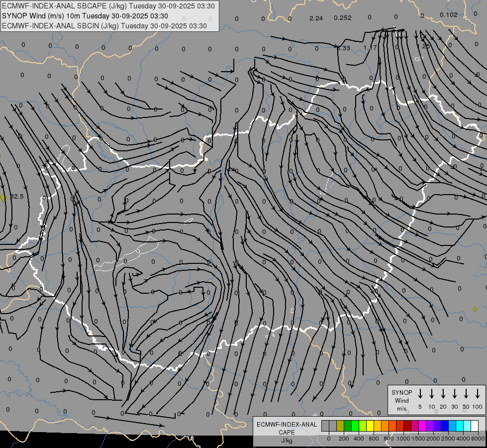Click the 400 tick label in CAPE legend
The height and width of the screenshot is (448, 487).
359,439
